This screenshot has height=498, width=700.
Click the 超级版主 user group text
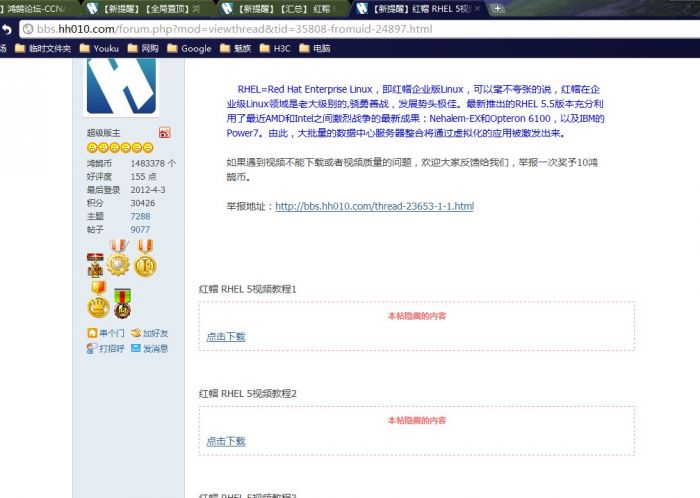click(104, 133)
